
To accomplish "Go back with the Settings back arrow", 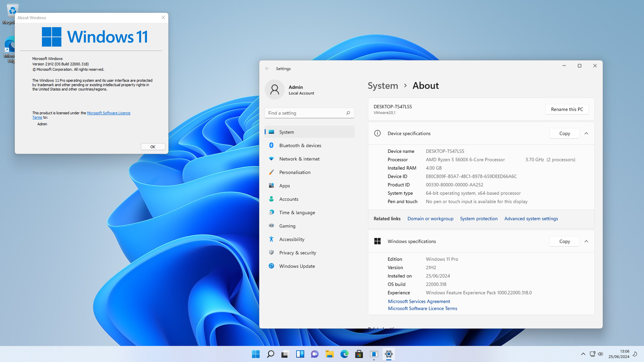I will point(267,69).
